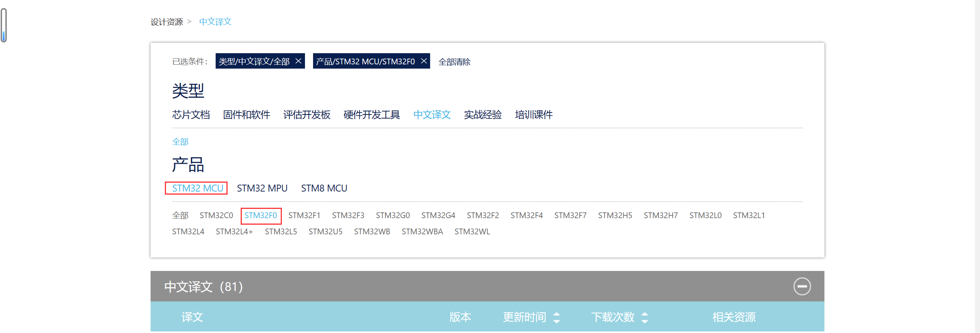Select the 硬件开发工具 type
Viewport: 980px width, 333px height.
(x=372, y=114)
